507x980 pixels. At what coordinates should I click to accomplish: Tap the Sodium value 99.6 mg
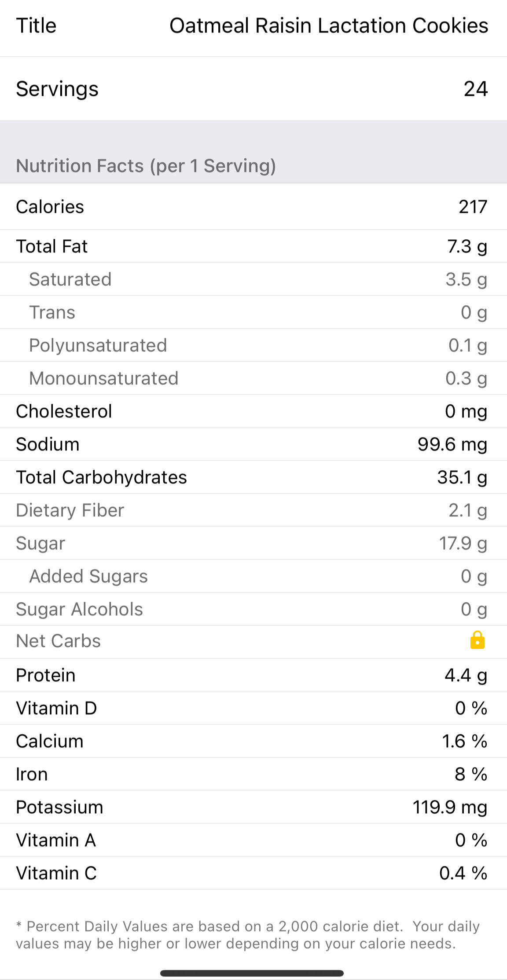point(452,444)
